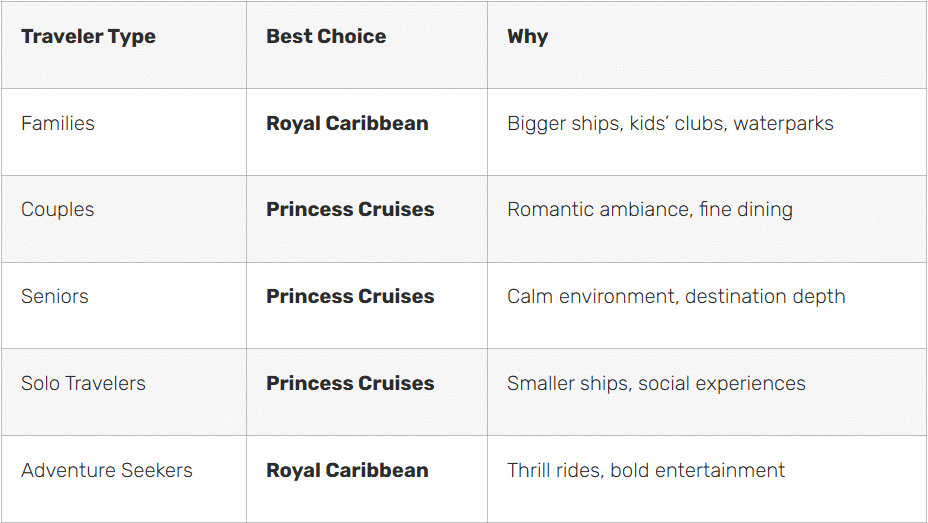Click the "Smaller ships, social experiences" cell
Screen dimensions: 928x523
pyautogui.click(x=656, y=384)
